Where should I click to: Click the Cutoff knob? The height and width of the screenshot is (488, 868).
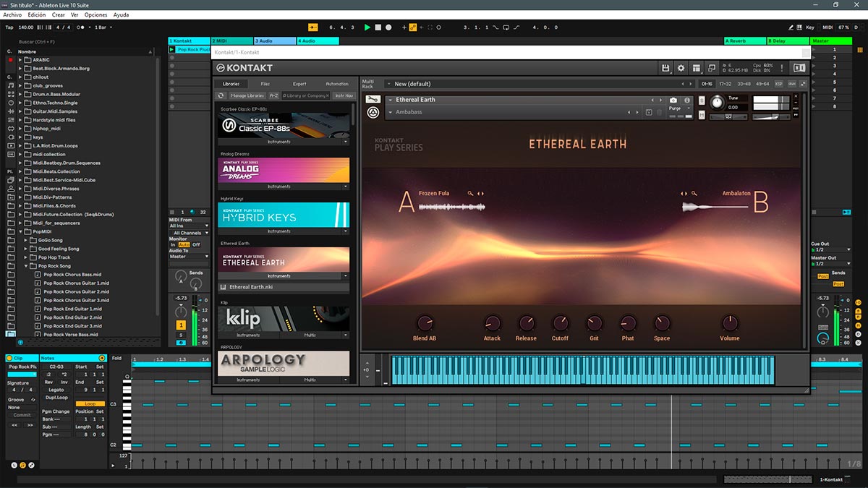(561, 323)
